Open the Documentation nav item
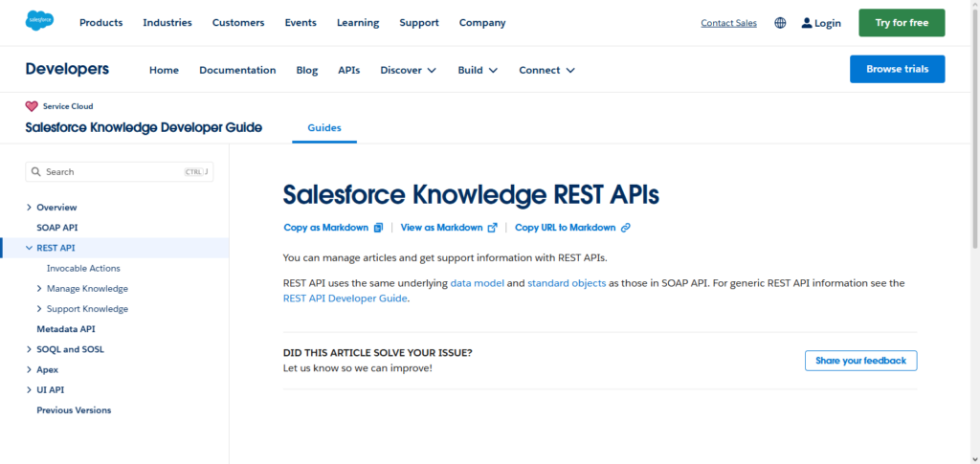Image resolution: width=980 pixels, height=464 pixels. 237,70
